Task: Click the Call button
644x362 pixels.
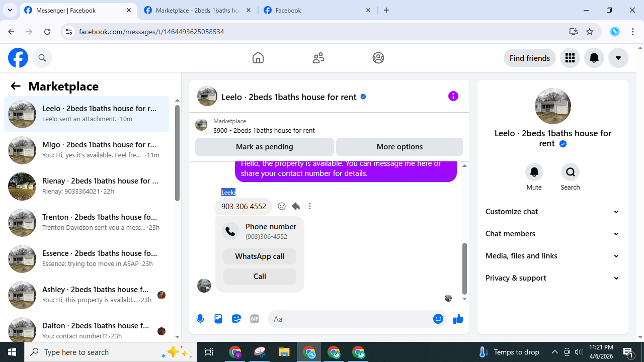Action: pyautogui.click(x=260, y=277)
